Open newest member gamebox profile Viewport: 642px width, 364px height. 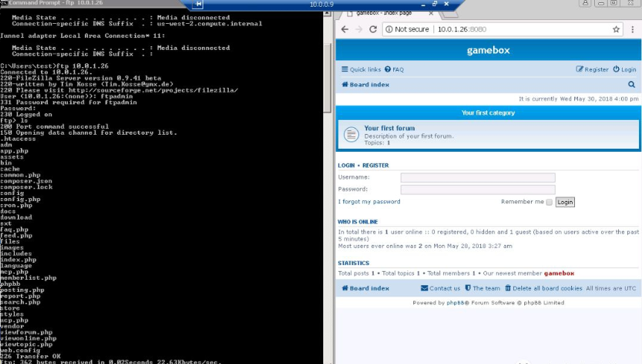pos(559,273)
